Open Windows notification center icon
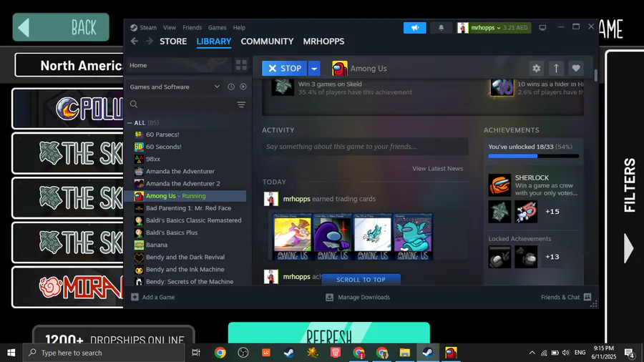 click(629, 353)
